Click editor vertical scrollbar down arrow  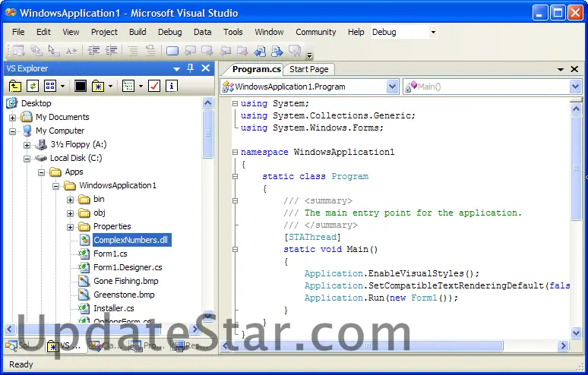coord(576,332)
